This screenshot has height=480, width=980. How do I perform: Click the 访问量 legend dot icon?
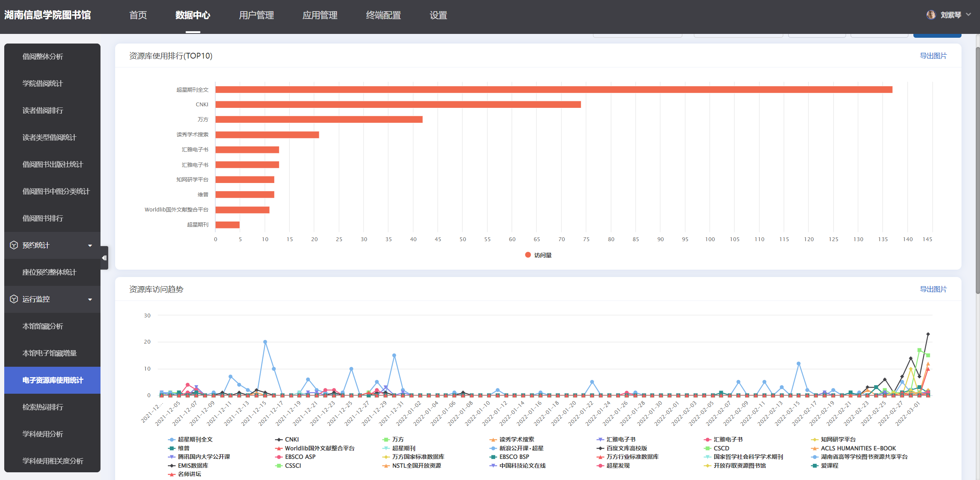[x=528, y=255]
